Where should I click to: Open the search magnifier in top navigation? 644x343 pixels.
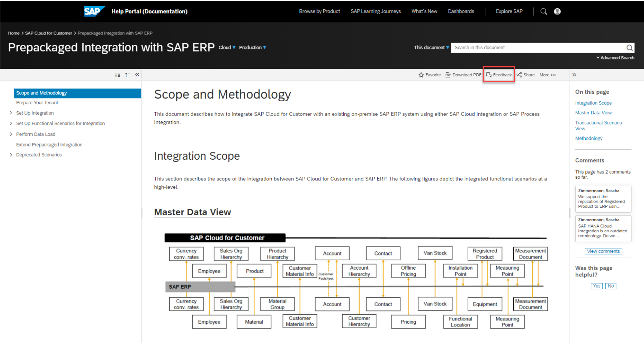point(544,11)
